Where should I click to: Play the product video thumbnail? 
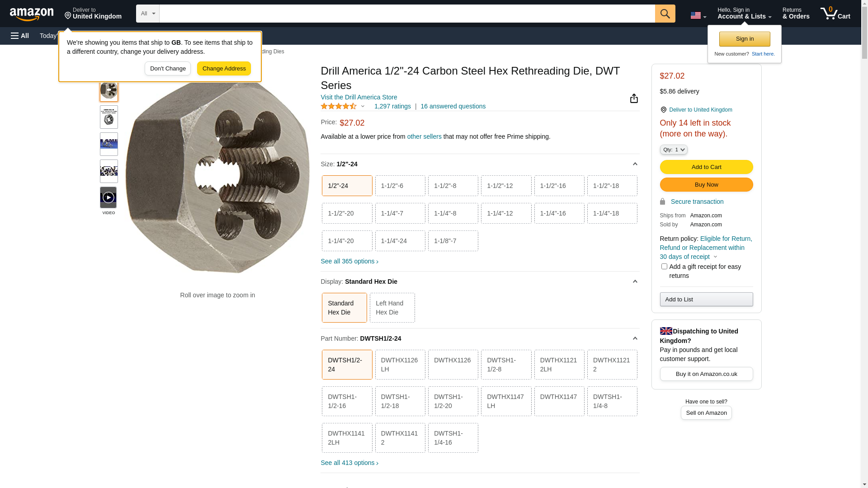pos(108,197)
